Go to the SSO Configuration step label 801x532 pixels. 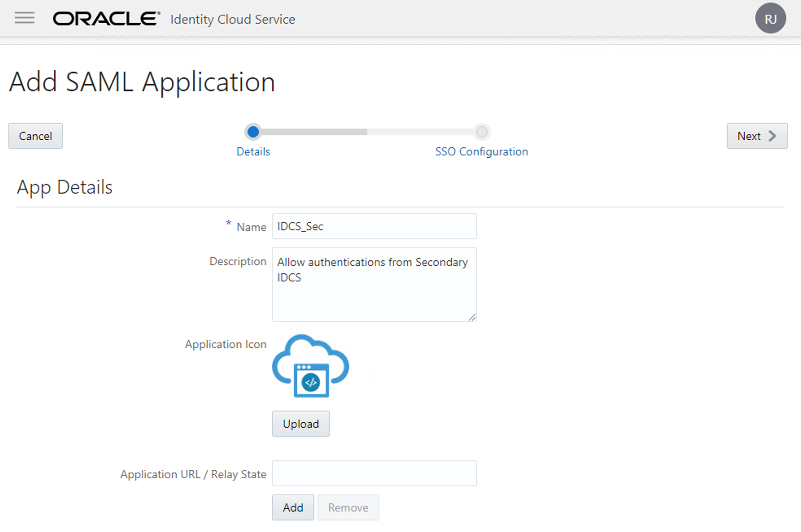[482, 152]
